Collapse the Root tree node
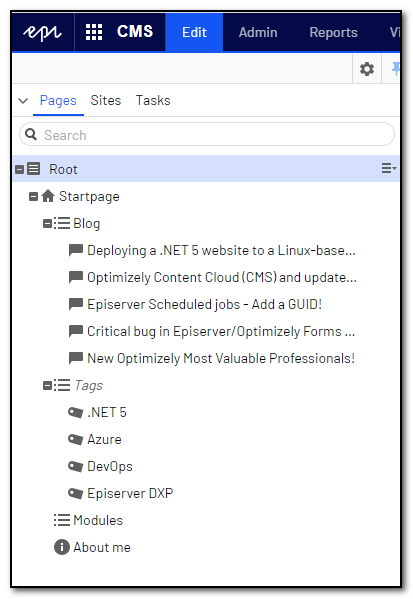This screenshot has height=599, width=413. click(x=20, y=169)
